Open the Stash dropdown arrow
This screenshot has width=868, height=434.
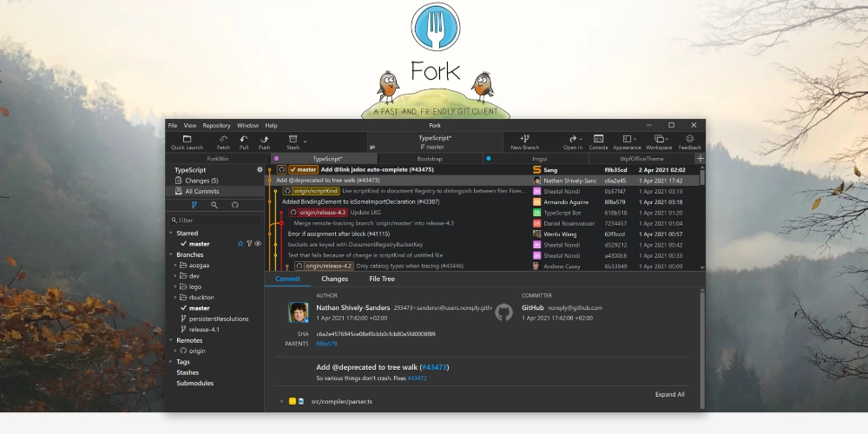tap(305, 141)
